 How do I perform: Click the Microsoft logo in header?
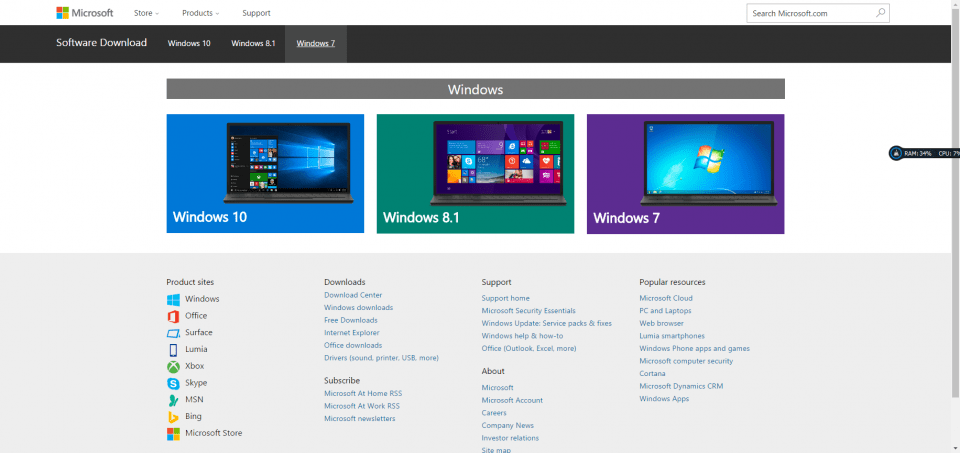point(84,13)
